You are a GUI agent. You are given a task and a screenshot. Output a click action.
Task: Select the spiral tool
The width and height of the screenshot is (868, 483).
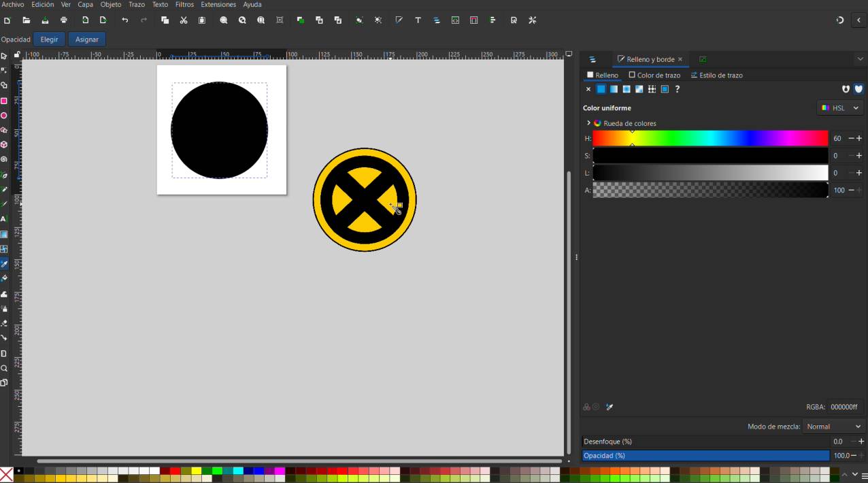(4, 160)
